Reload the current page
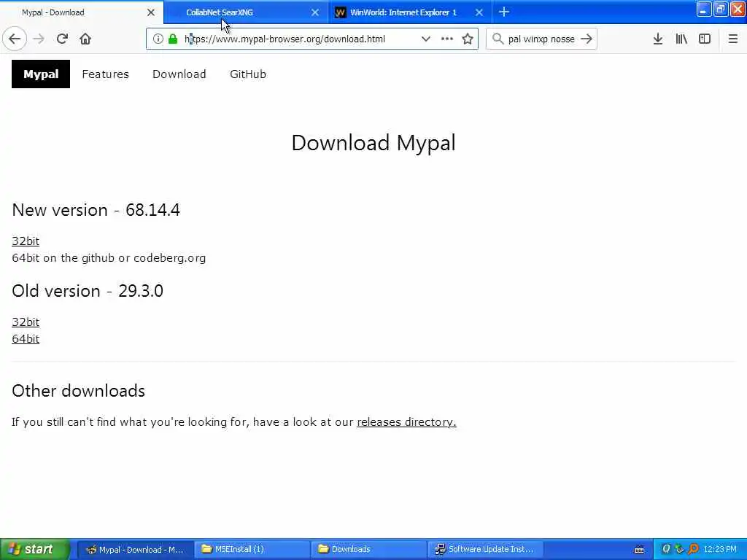This screenshot has height=560, width=747. point(62,39)
